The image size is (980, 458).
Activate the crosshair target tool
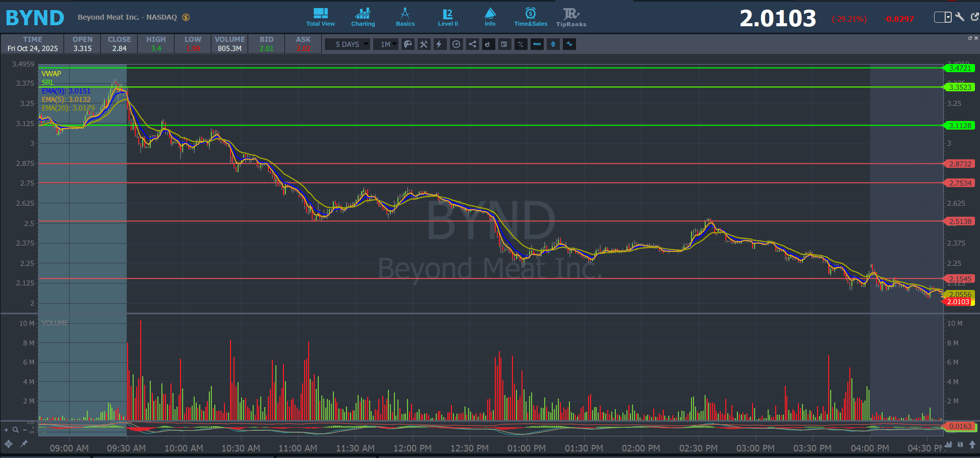9,444
